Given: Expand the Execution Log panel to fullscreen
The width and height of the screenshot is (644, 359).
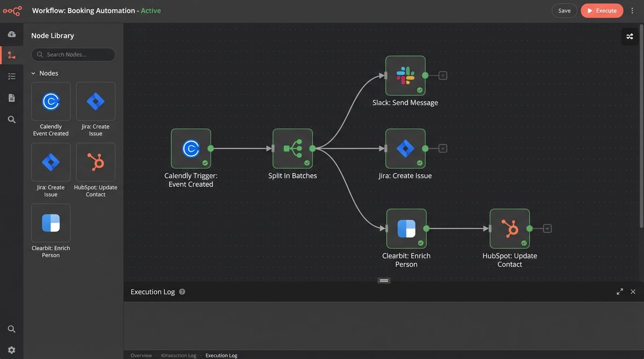Looking at the screenshot, I should [620, 292].
